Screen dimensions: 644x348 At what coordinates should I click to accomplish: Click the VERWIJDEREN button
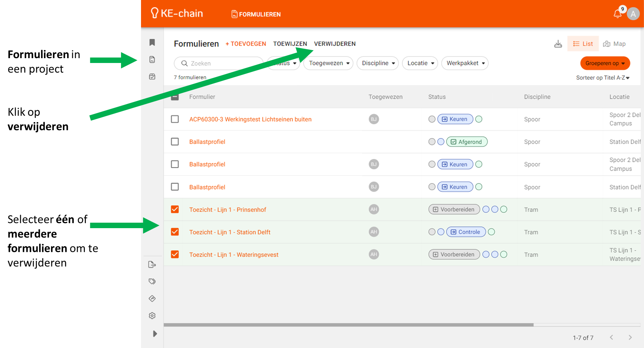tap(335, 44)
